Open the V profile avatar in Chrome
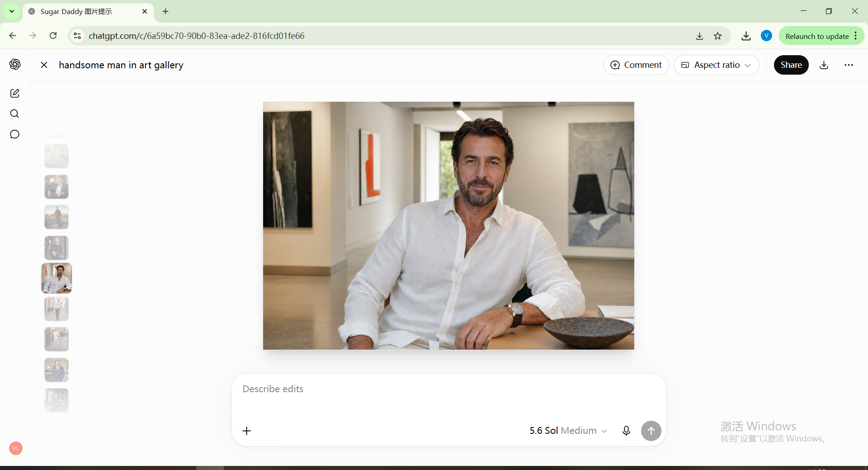The image size is (868, 470). pyautogui.click(x=766, y=35)
